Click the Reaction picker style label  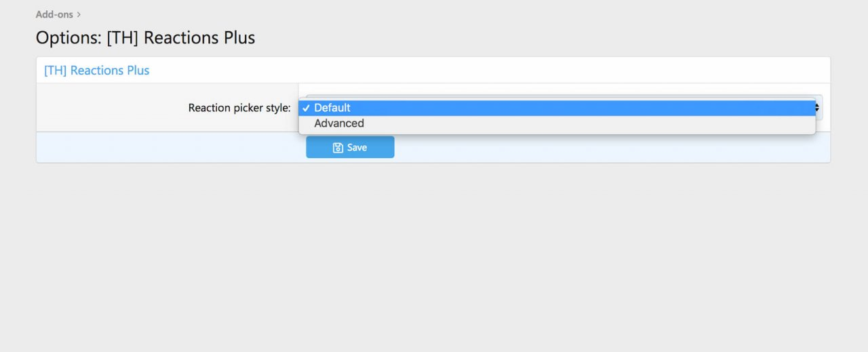pyautogui.click(x=239, y=108)
